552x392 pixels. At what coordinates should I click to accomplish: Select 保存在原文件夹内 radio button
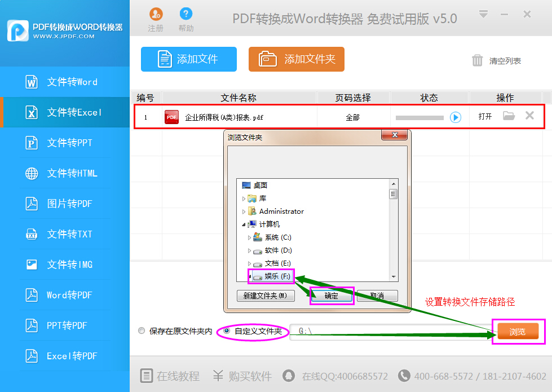coord(142,331)
